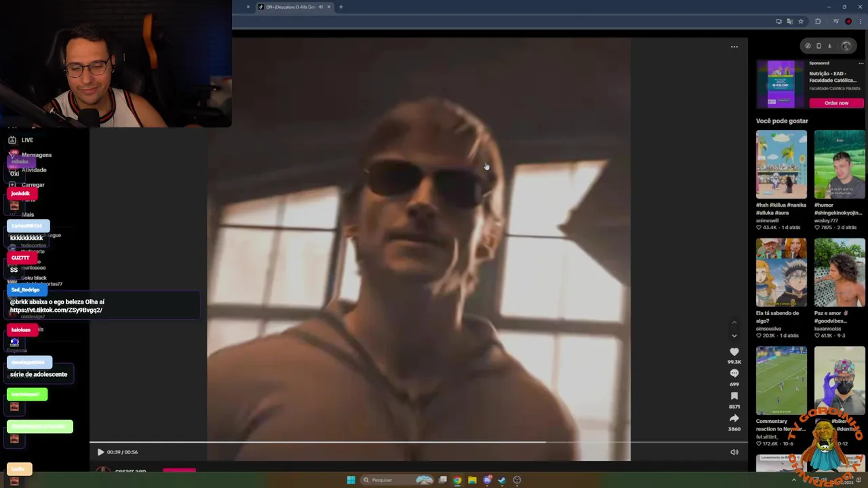The height and width of the screenshot is (488, 868).
Task: Show hidden tray icons chevron
Action: (x=793, y=480)
